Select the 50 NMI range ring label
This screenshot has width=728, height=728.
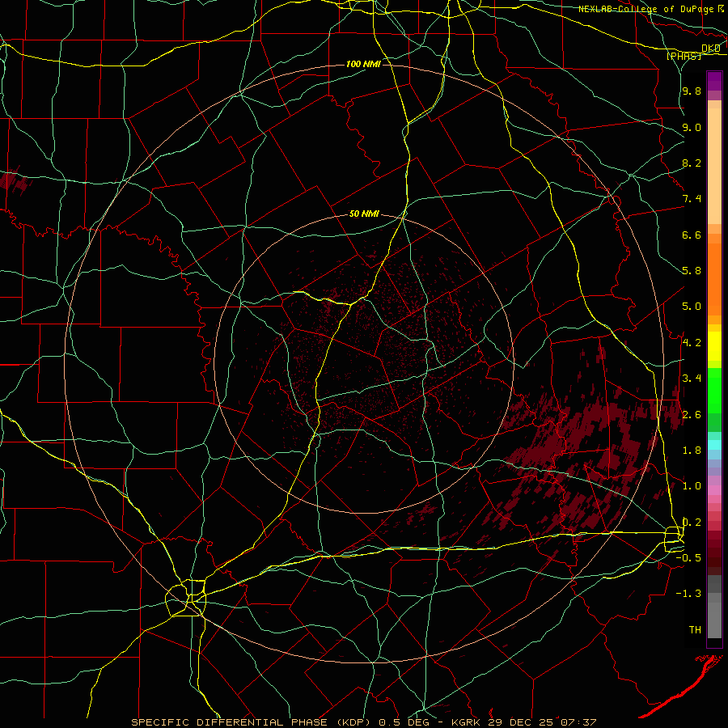pos(364,214)
